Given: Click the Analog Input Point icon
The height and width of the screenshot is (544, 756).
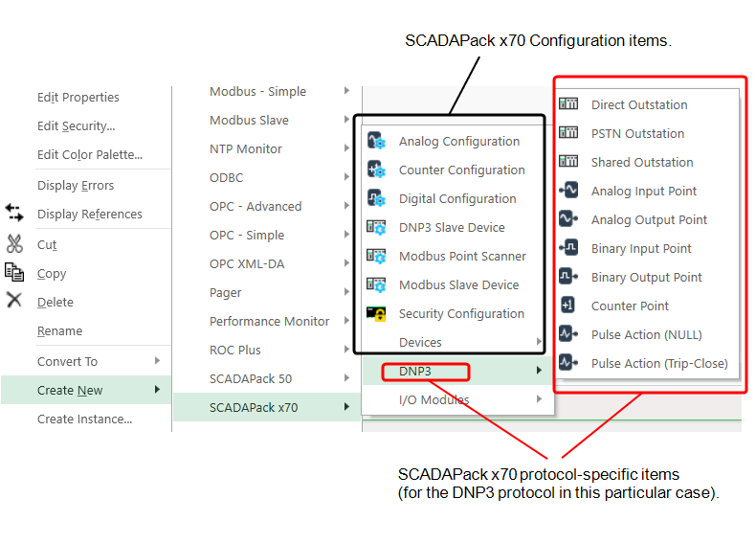Looking at the screenshot, I should (568, 191).
